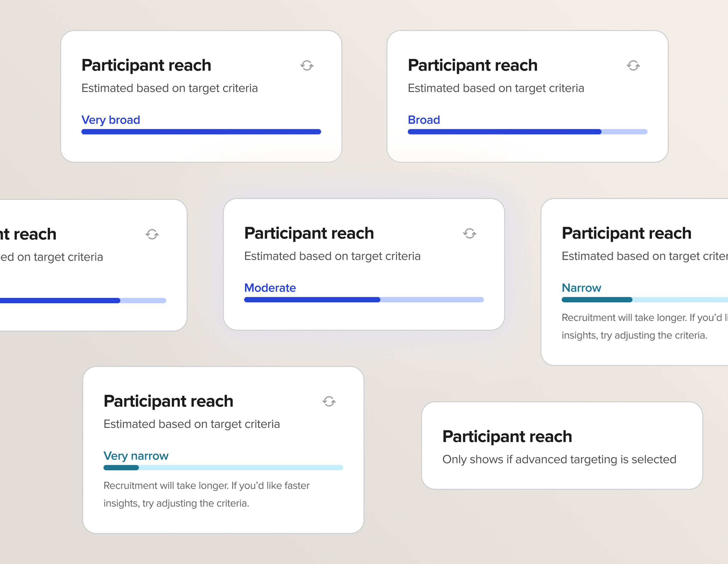Select the Moderate reach label
The height and width of the screenshot is (564, 728).
(x=270, y=288)
